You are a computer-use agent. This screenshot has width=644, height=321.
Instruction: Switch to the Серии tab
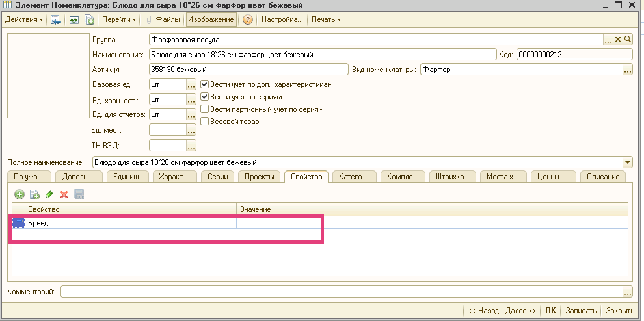coord(218,177)
